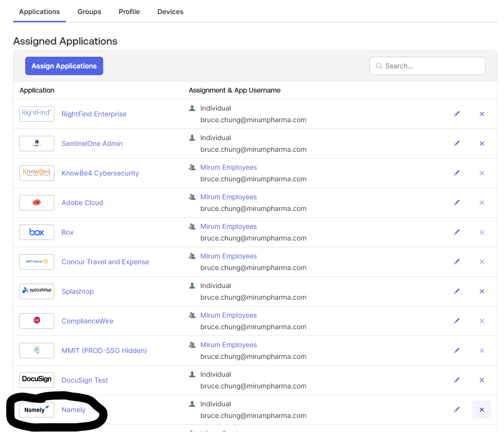Viewport: 504px width, 432px height.
Task: Edit the Concur Travel and Expense assignment
Action: (457, 262)
